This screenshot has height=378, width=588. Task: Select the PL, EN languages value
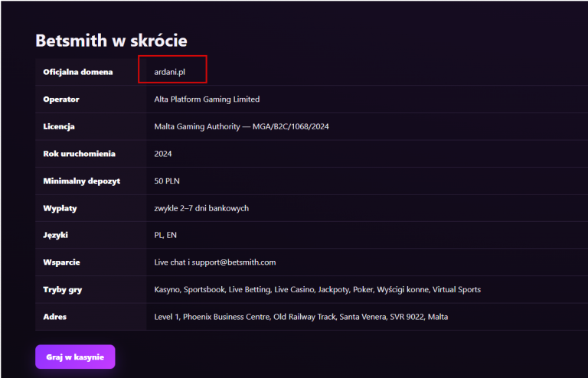tap(165, 235)
